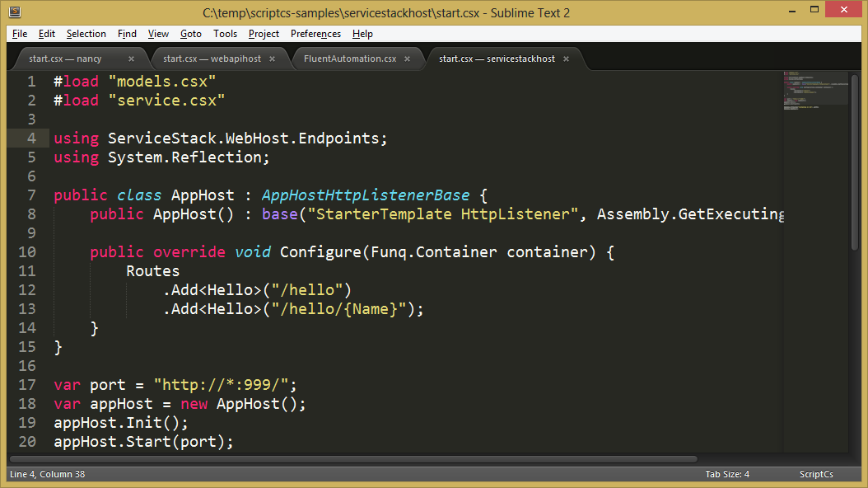
Task: Minimize the Sublime Text window
Action: click(792, 9)
